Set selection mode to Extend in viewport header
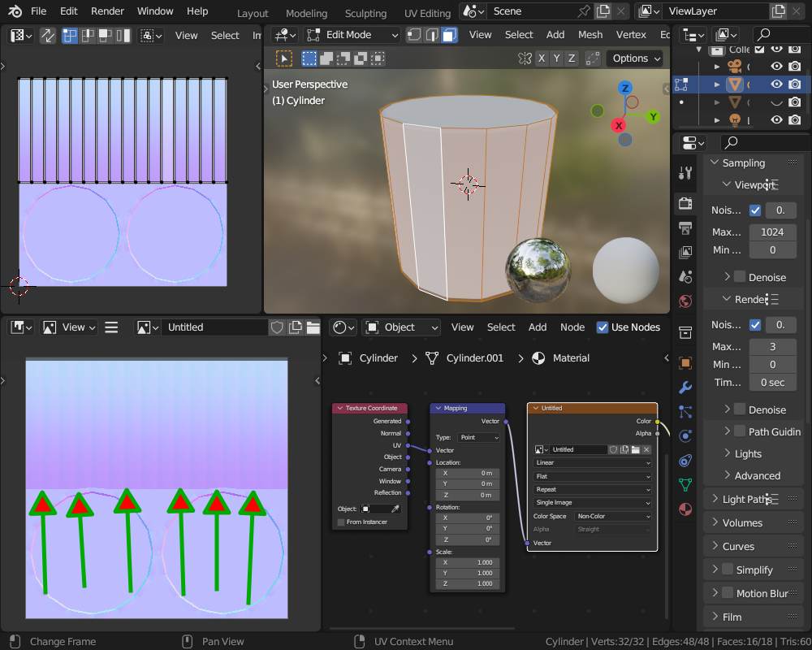Image resolution: width=812 pixels, height=650 pixels. 326,58
